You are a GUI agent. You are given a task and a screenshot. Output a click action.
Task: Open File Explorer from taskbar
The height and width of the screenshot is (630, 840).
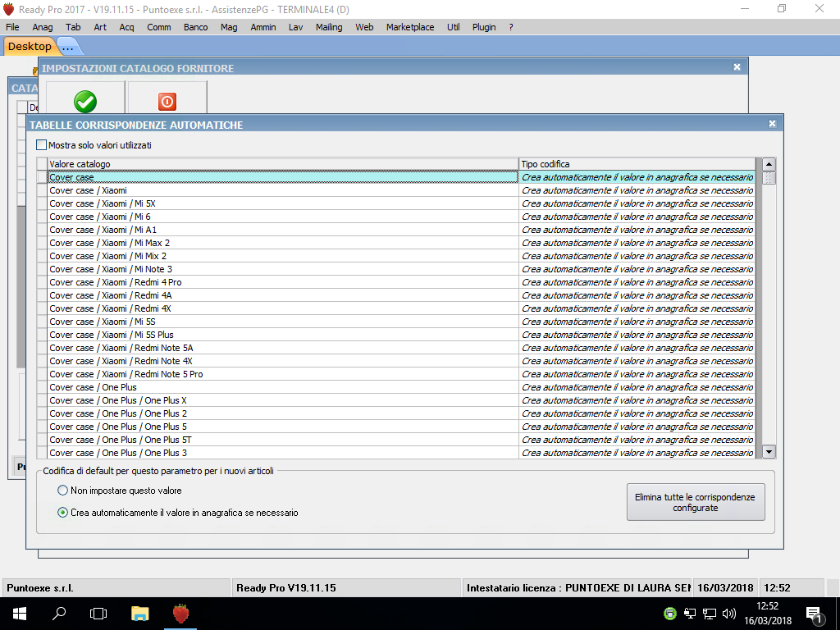click(x=139, y=614)
